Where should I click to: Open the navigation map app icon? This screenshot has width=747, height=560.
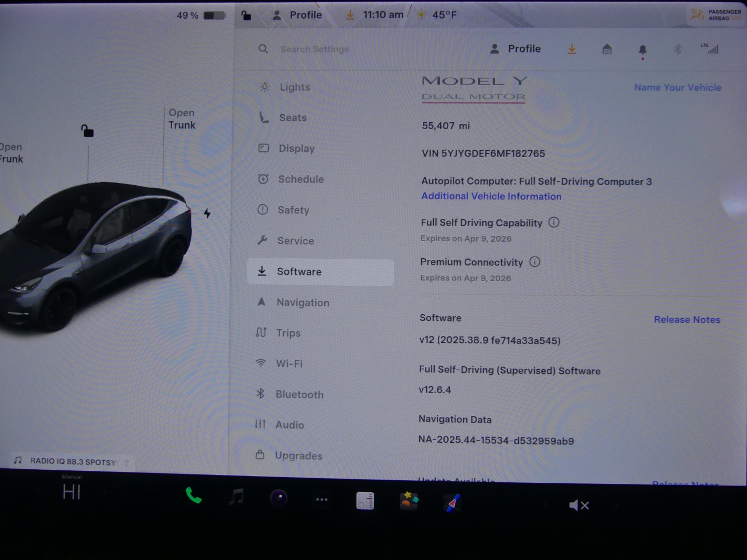tap(452, 503)
